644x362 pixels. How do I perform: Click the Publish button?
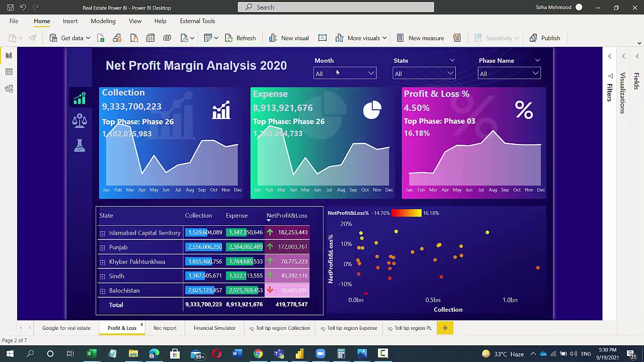tap(545, 38)
